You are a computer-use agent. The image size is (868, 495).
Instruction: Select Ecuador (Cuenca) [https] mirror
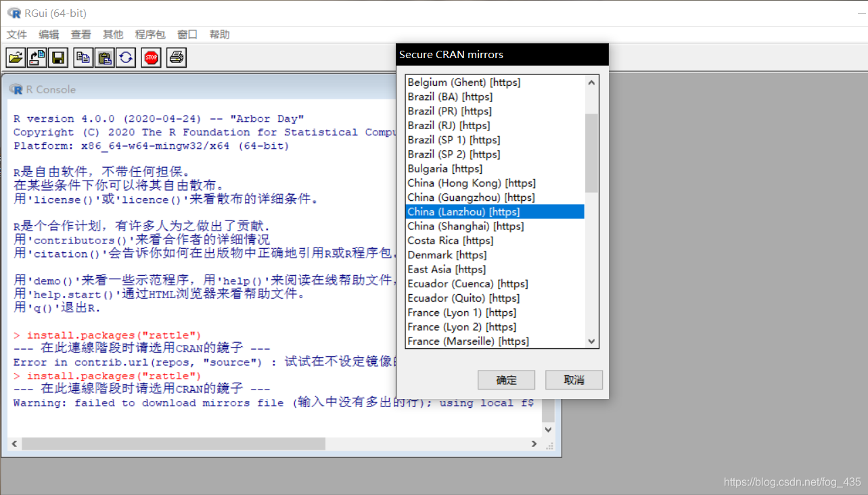point(495,284)
